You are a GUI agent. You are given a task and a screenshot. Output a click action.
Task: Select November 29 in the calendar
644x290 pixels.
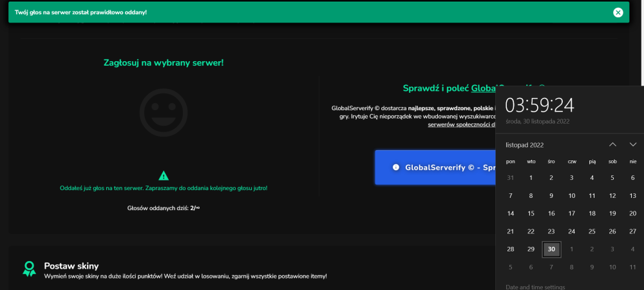531,249
